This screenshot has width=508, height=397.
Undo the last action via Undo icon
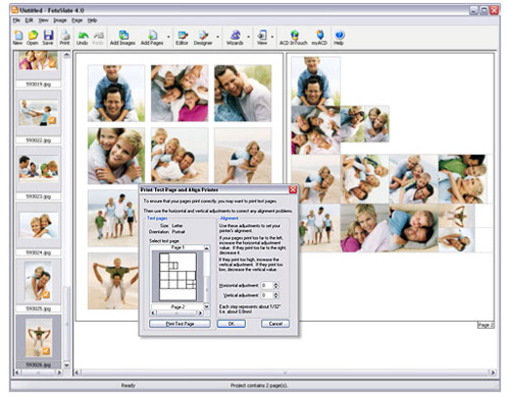[82, 37]
